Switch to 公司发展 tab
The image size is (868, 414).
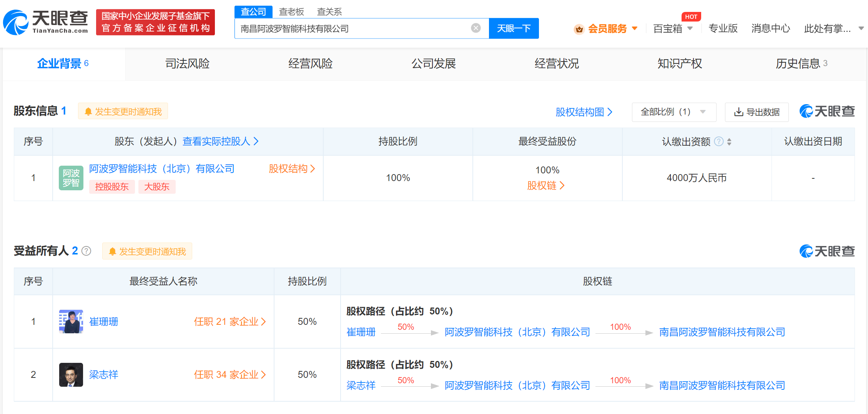coord(434,63)
